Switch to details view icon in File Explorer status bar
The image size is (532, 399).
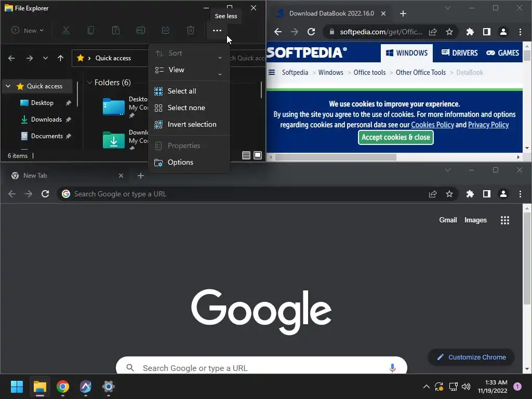coord(246,155)
